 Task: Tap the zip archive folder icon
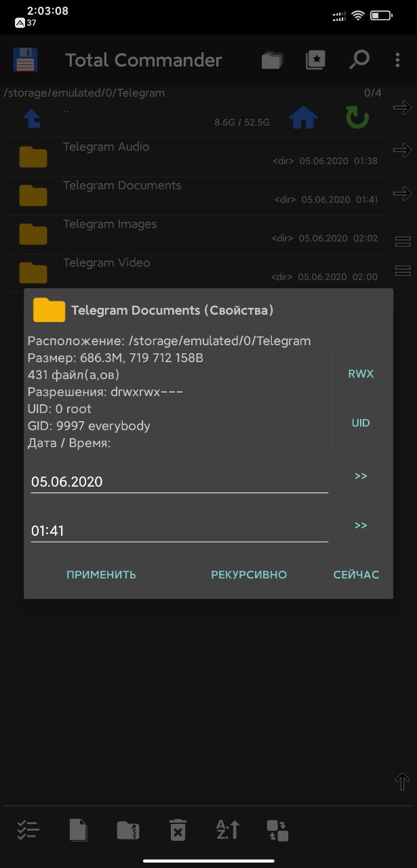click(x=127, y=830)
